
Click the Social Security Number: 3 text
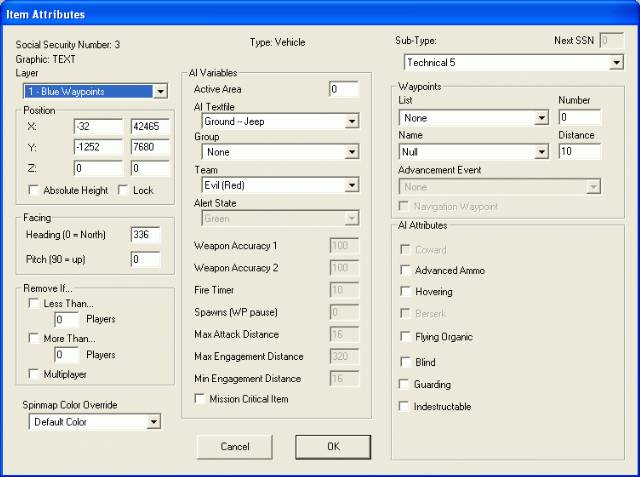pos(68,44)
